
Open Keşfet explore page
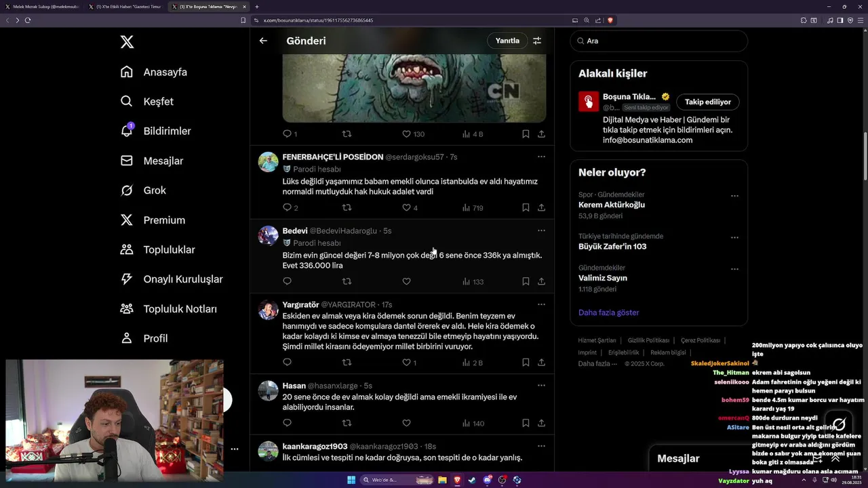(147, 102)
